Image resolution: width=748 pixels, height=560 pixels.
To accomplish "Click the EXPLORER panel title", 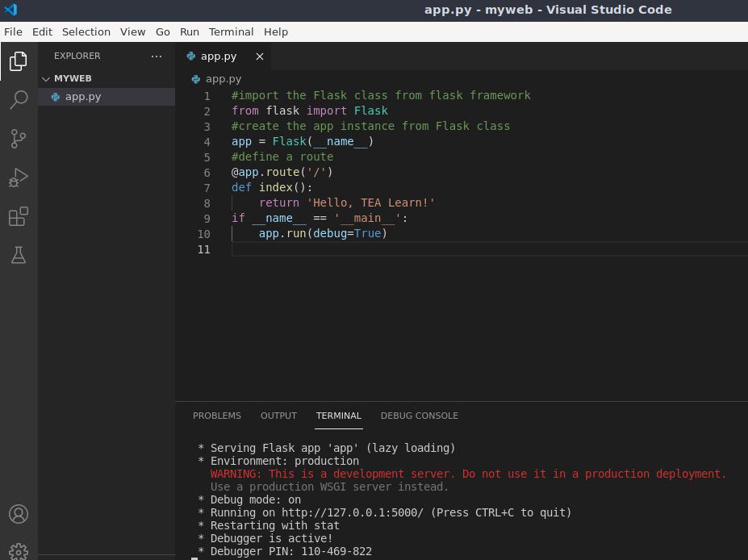I will (x=77, y=56).
